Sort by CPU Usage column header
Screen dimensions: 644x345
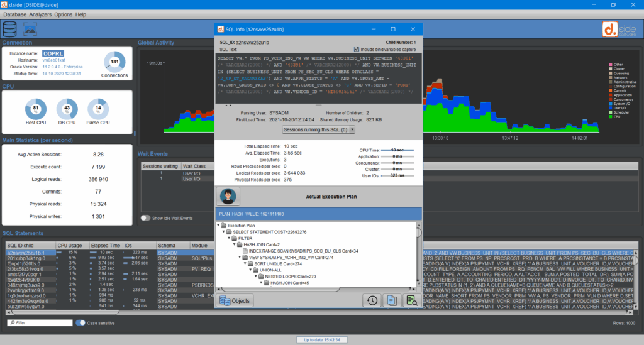pyautogui.click(x=72, y=245)
